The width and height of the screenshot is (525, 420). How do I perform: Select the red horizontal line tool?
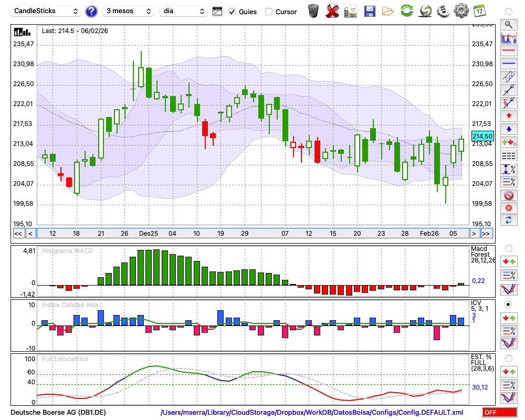pyautogui.click(x=508, y=50)
